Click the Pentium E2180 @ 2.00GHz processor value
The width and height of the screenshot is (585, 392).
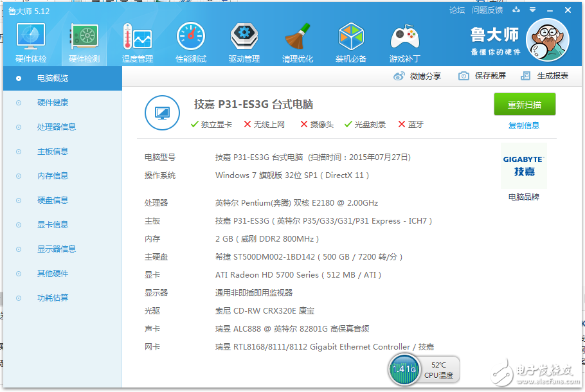click(296, 203)
